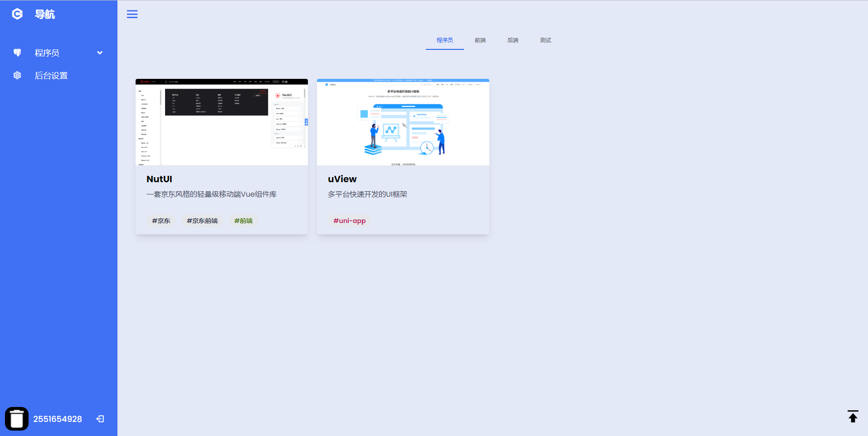Screen dimensions: 868x436
Task: Click the 后台设置 gear icon
Action: tap(17, 76)
